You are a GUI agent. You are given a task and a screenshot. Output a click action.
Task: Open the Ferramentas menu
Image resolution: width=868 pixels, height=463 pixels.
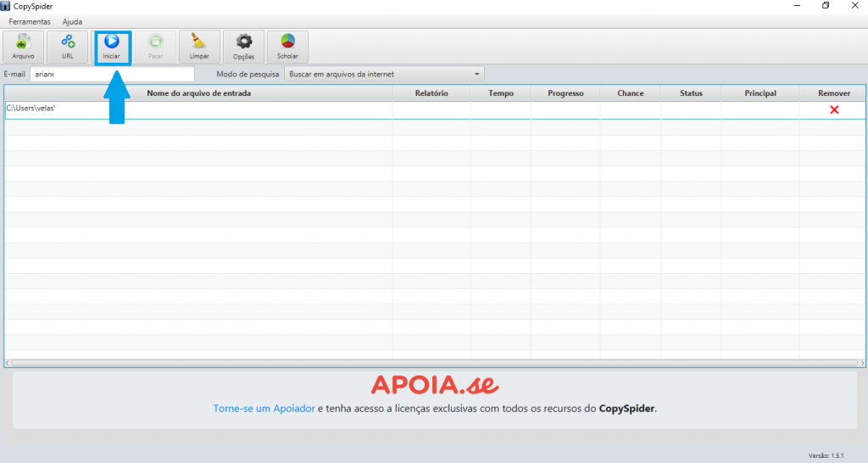pyautogui.click(x=30, y=21)
